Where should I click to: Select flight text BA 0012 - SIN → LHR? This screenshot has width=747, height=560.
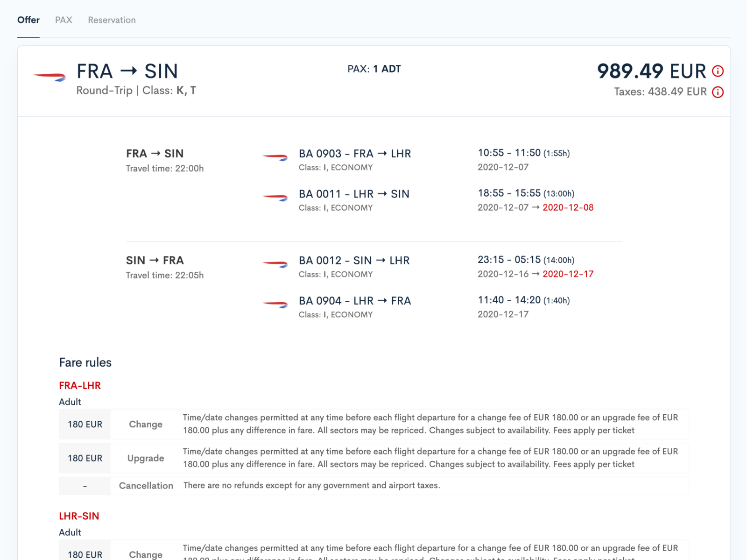click(x=354, y=261)
